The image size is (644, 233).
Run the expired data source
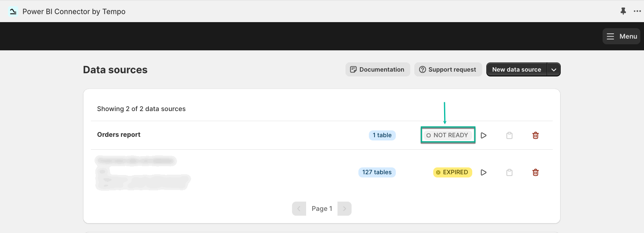click(x=484, y=172)
